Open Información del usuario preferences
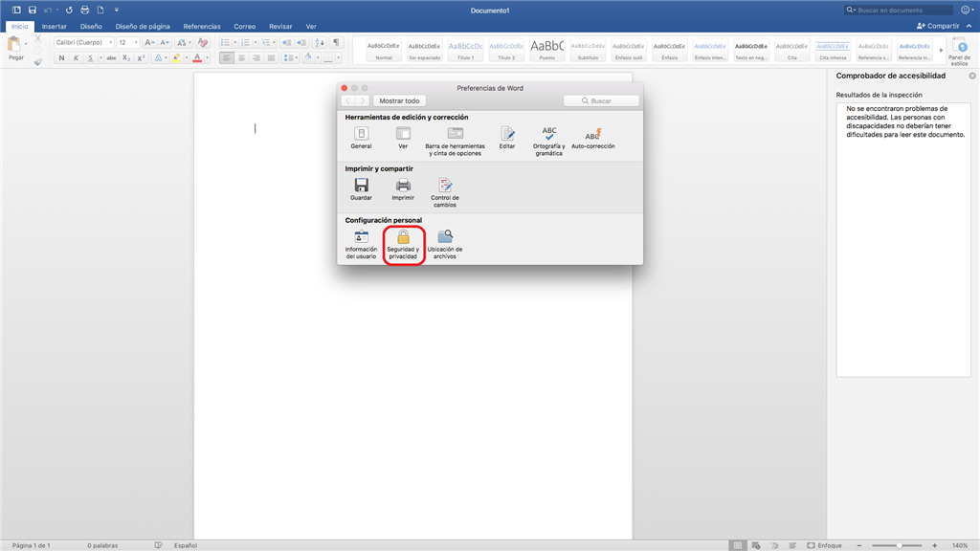The width and height of the screenshot is (980, 551). tap(361, 244)
